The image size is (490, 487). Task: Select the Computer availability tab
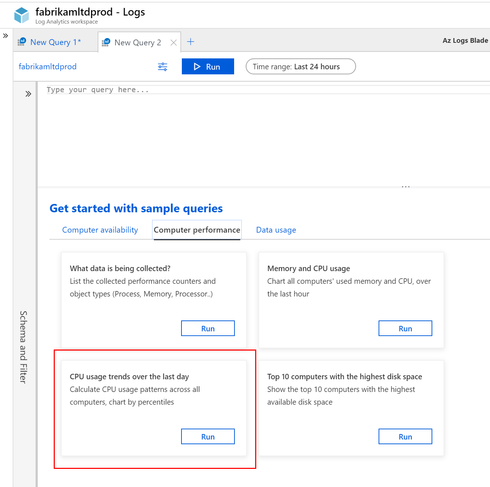[x=100, y=230]
